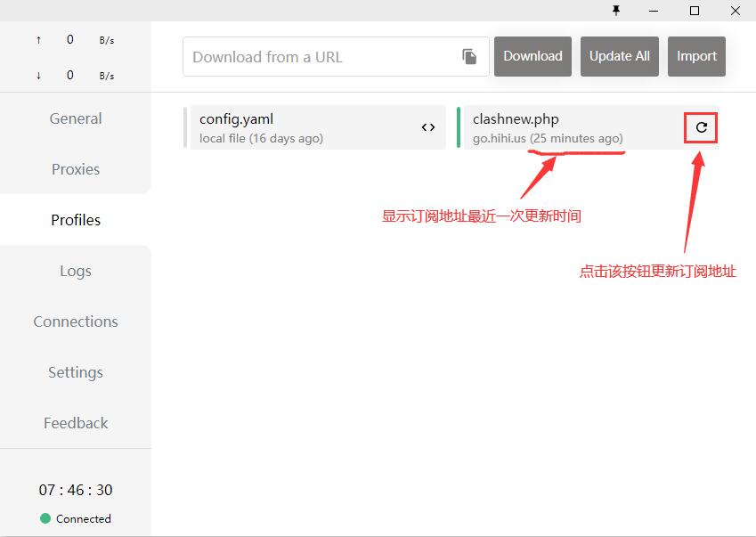Click the download speed indicator

76,75
